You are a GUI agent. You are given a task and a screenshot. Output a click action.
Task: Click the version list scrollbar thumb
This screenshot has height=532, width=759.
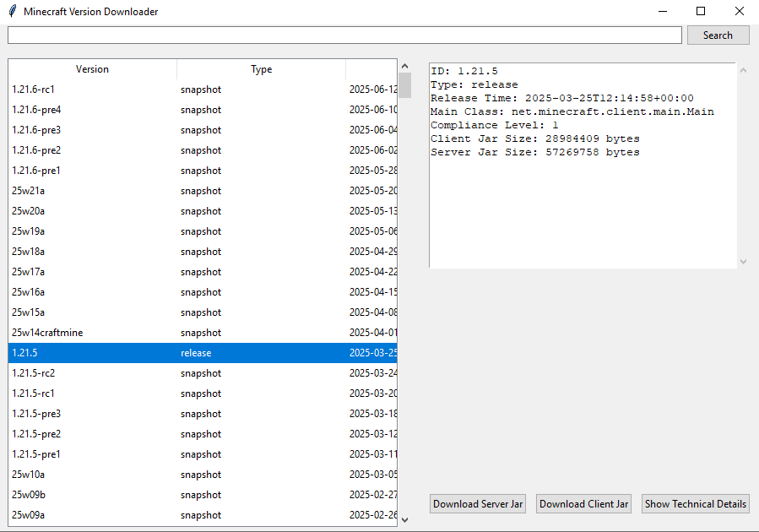pyautogui.click(x=405, y=85)
